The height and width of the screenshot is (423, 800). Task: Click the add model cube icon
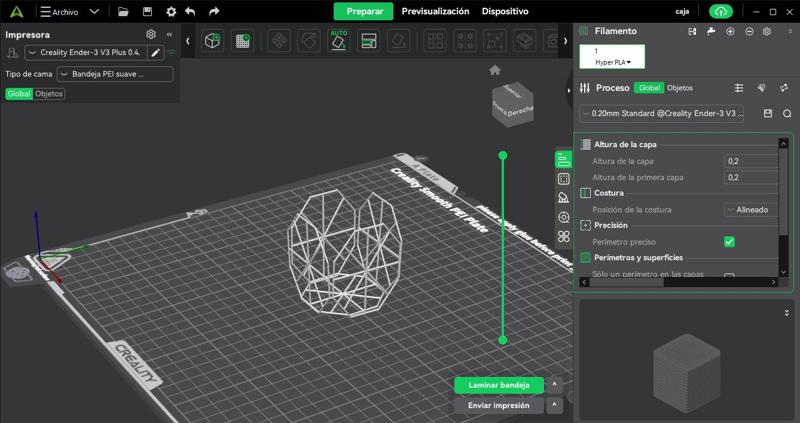click(x=212, y=41)
